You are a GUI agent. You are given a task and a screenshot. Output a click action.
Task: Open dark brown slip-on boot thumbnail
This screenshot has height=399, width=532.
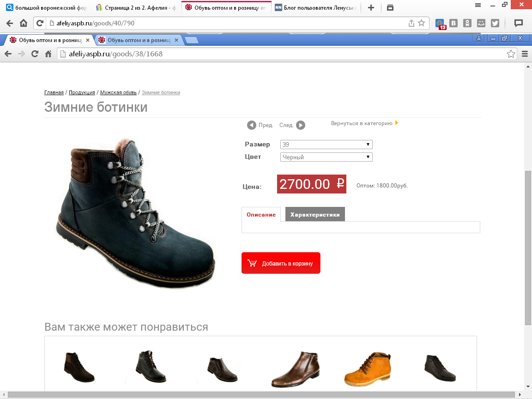[x=222, y=369]
